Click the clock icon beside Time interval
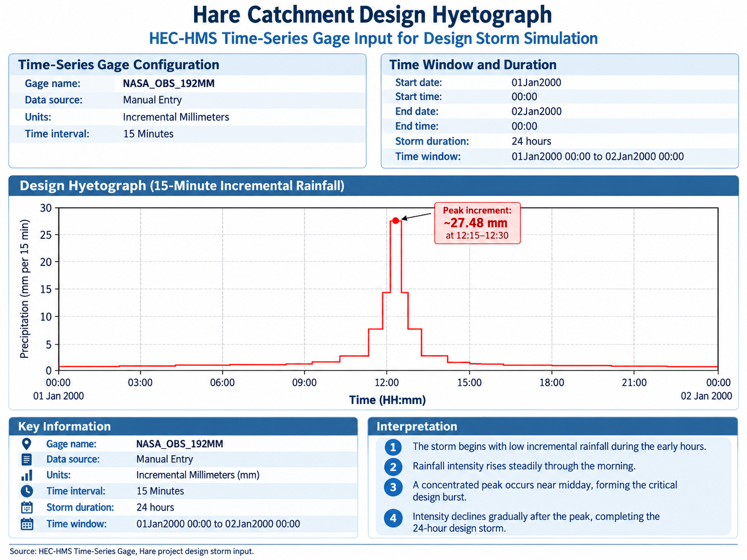Screen dimensions: 747x560 [x=27, y=491]
